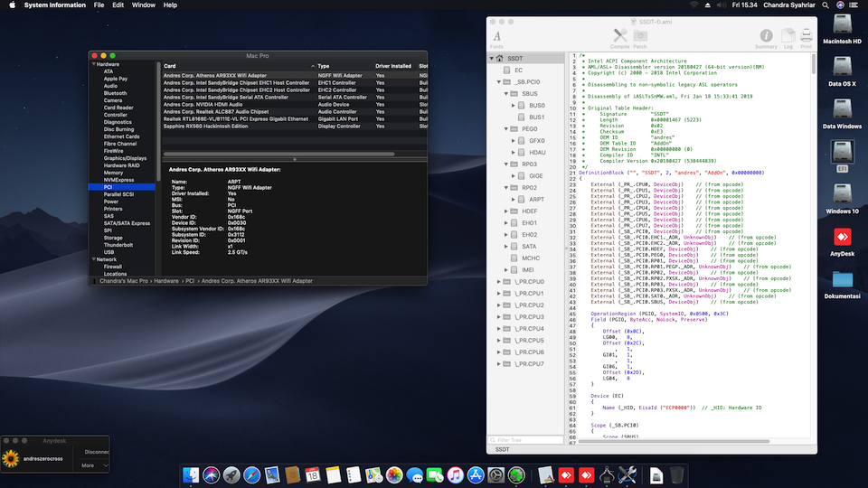
Task: Open Launchpad rocket icon in the dock
Action: (x=231, y=474)
